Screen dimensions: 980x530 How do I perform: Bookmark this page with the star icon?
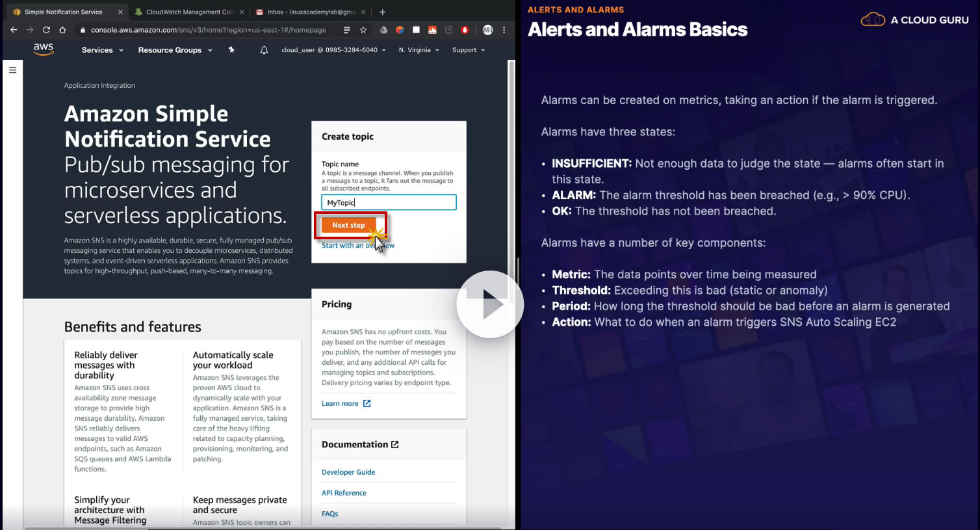(363, 30)
